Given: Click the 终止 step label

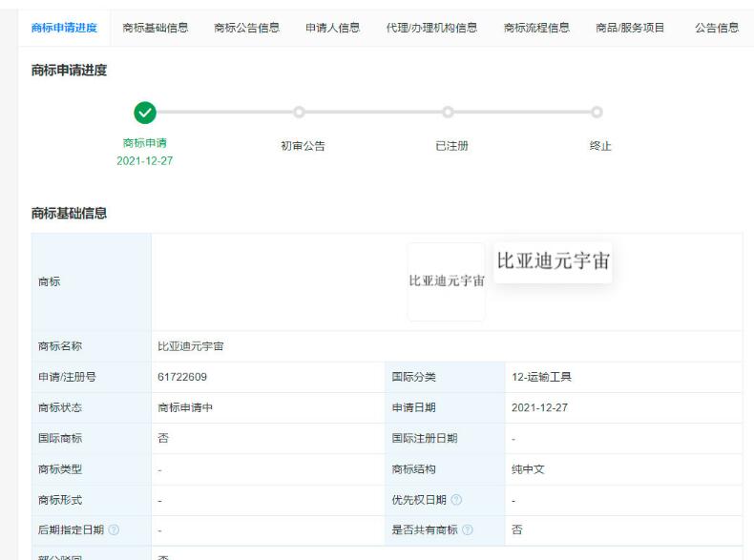Looking at the screenshot, I should coord(600,146).
